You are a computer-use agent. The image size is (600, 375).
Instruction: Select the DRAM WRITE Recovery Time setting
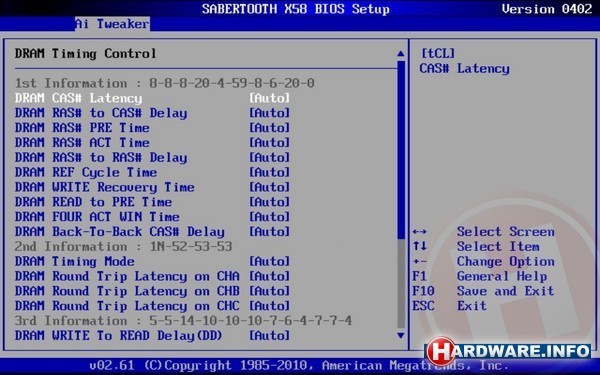(105, 187)
